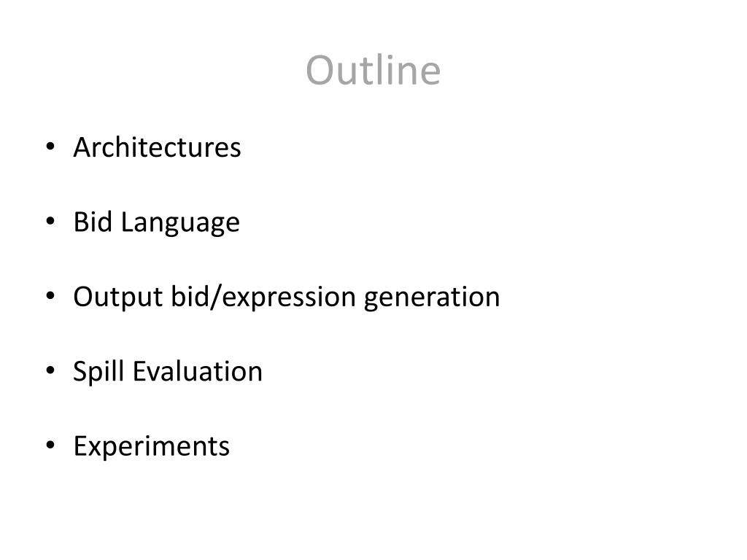Image resolution: width=747 pixels, height=560 pixels.
Task: Select the "bid/expression" text
Action: pyautogui.click(x=263, y=297)
